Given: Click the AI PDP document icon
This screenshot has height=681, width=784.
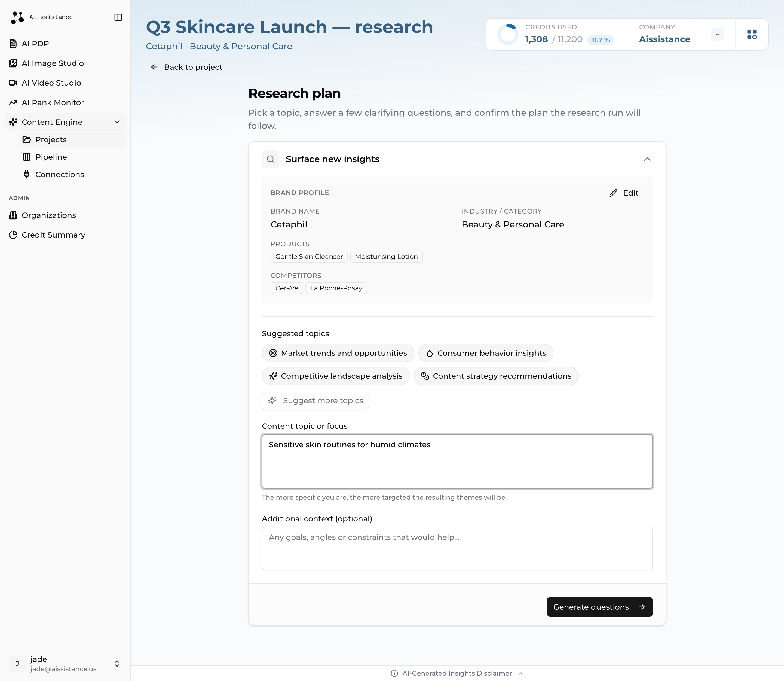Looking at the screenshot, I should click(x=13, y=44).
